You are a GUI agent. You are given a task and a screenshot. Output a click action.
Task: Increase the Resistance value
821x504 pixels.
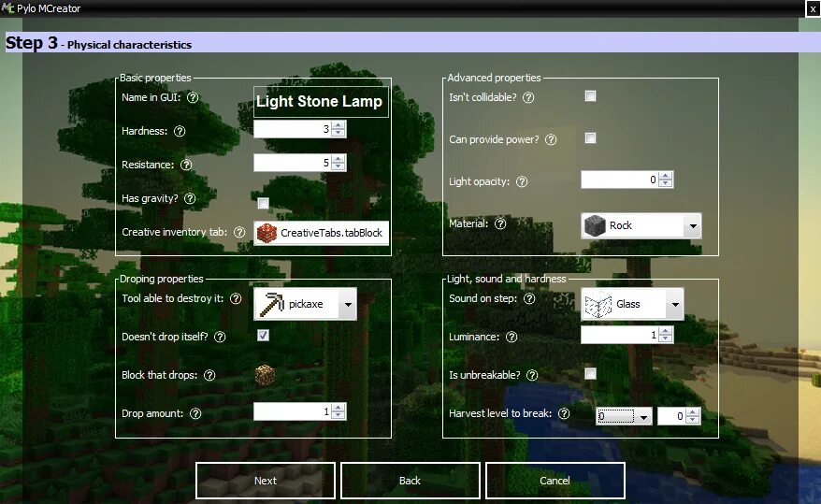[338, 159]
